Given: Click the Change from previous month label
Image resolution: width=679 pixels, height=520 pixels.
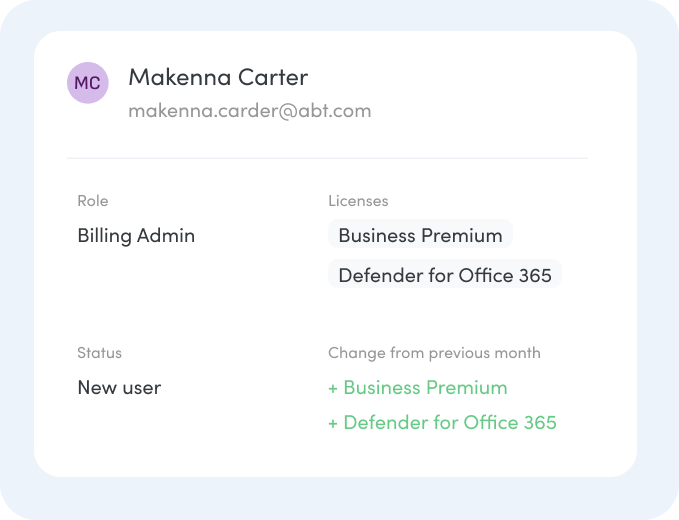Looking at the screenshot, I should 434,353.
